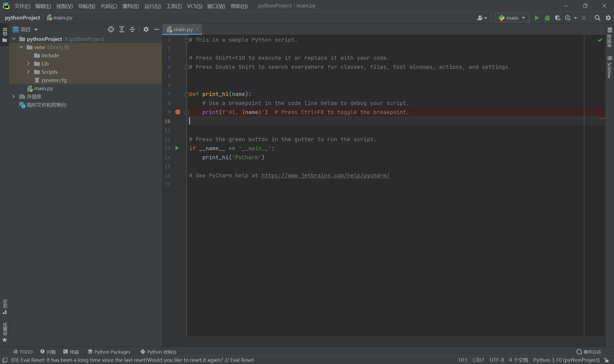Open the Python Packages tool window
Viewport: 614px width, 364px height.
109,352
